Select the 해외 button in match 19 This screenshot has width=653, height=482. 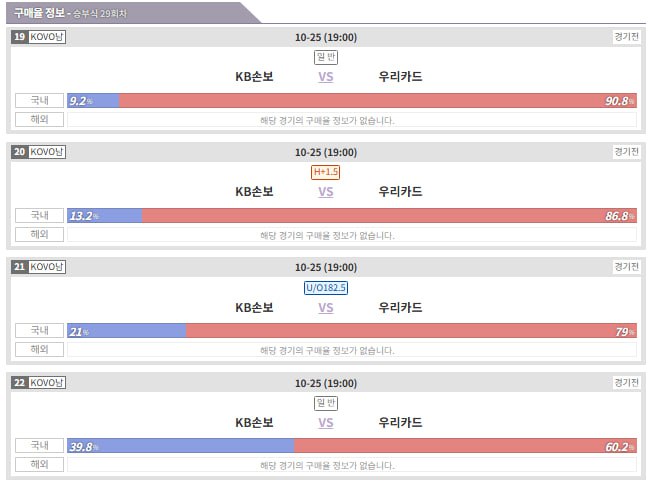(40, 120)
